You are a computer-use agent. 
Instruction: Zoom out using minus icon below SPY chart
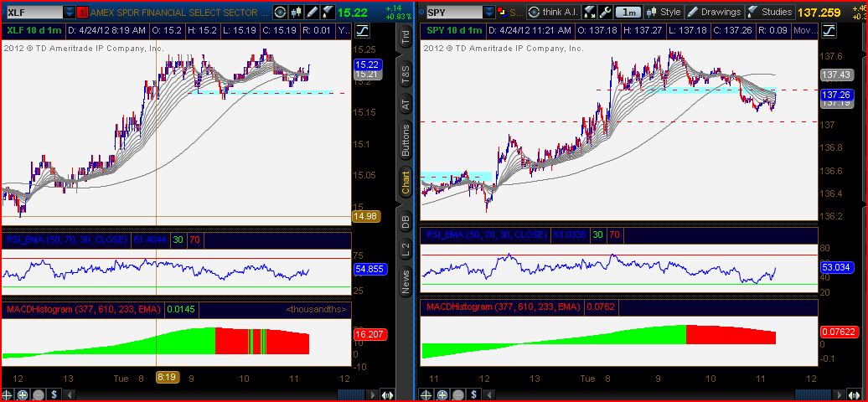(x=457, y=395)
